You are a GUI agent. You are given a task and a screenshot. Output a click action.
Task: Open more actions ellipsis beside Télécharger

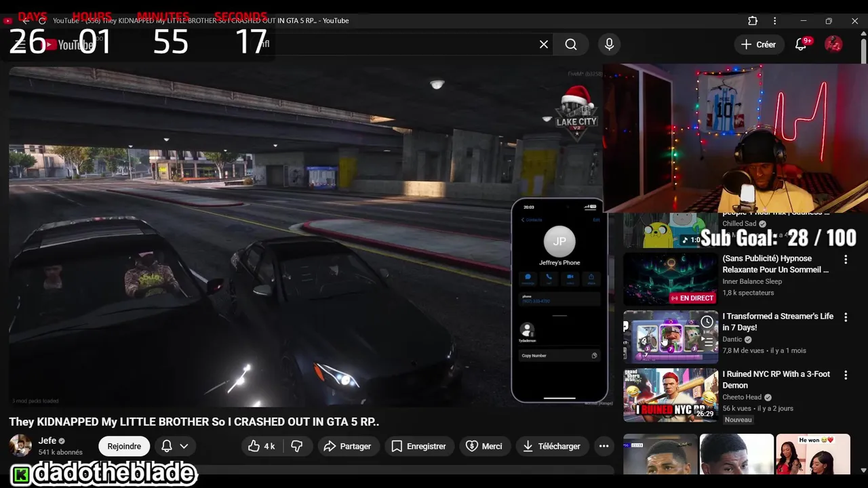click(604, 446)
